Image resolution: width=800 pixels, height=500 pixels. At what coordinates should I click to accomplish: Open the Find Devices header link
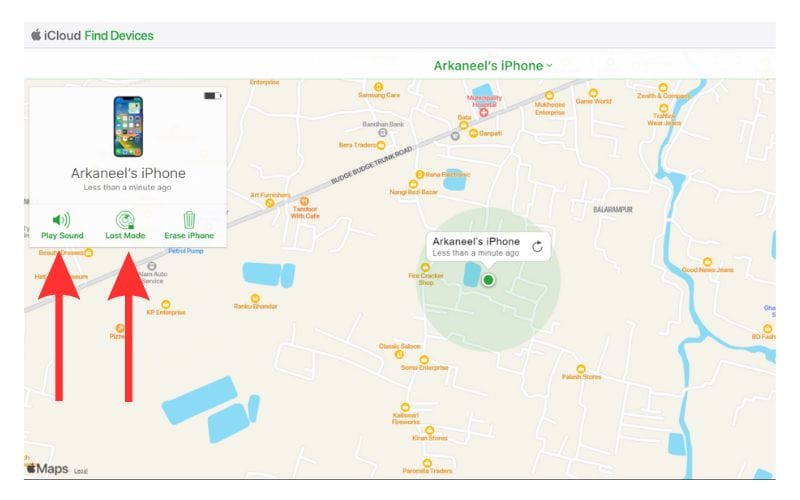117,36
